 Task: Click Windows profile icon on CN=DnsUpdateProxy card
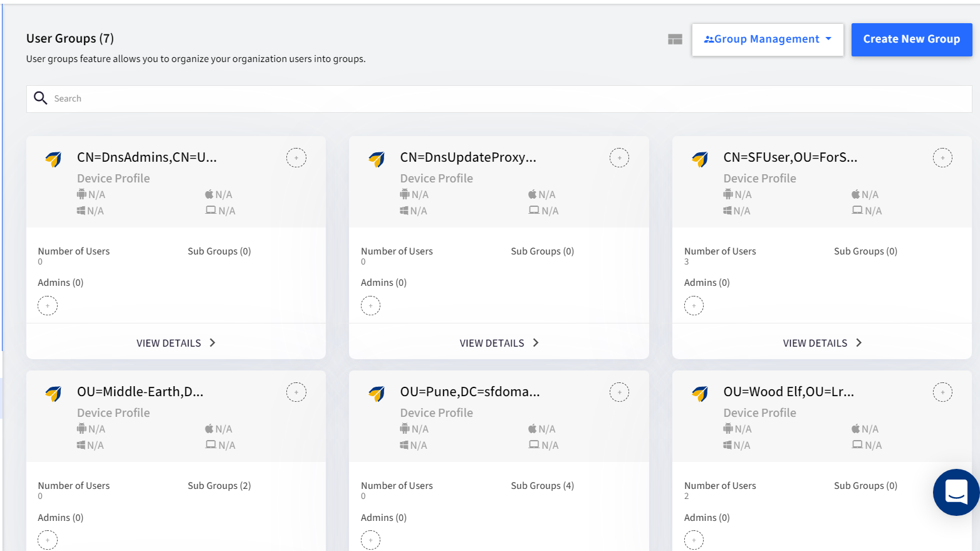pyautogui.click(x=404, y=211)
